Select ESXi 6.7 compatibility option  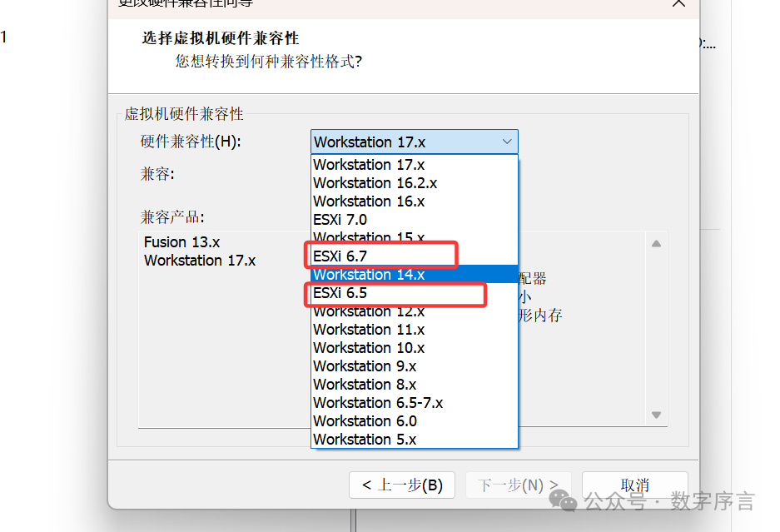(x=414, y=256)
